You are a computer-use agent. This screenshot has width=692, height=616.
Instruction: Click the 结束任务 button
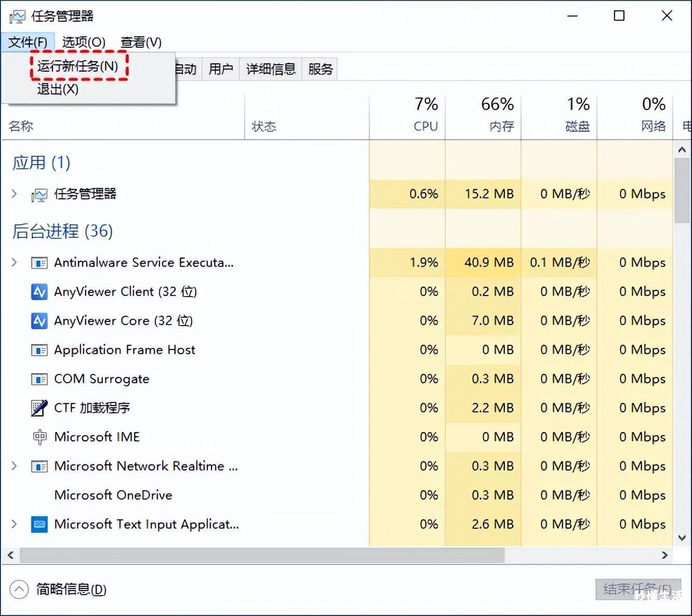(x=638, y=590)
